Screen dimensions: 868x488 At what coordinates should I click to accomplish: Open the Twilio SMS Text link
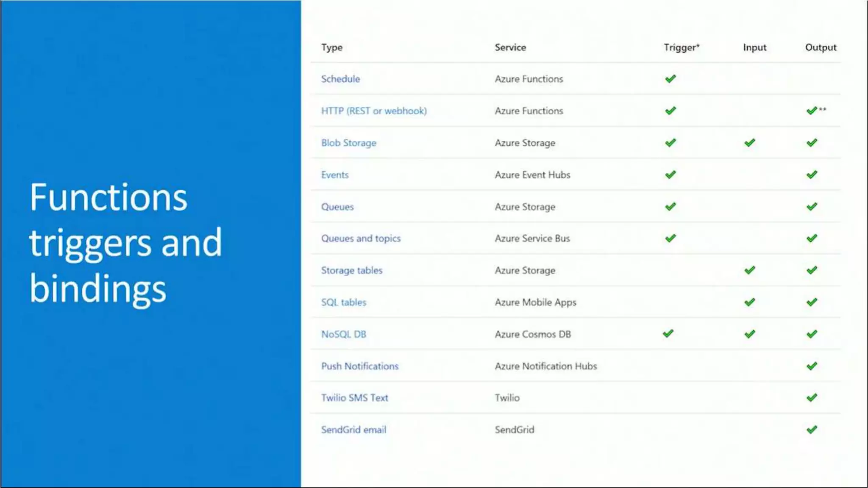point(354,398)
